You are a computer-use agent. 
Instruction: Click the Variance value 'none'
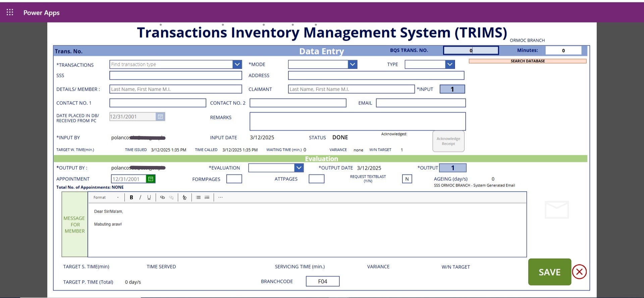pos(358,150)
